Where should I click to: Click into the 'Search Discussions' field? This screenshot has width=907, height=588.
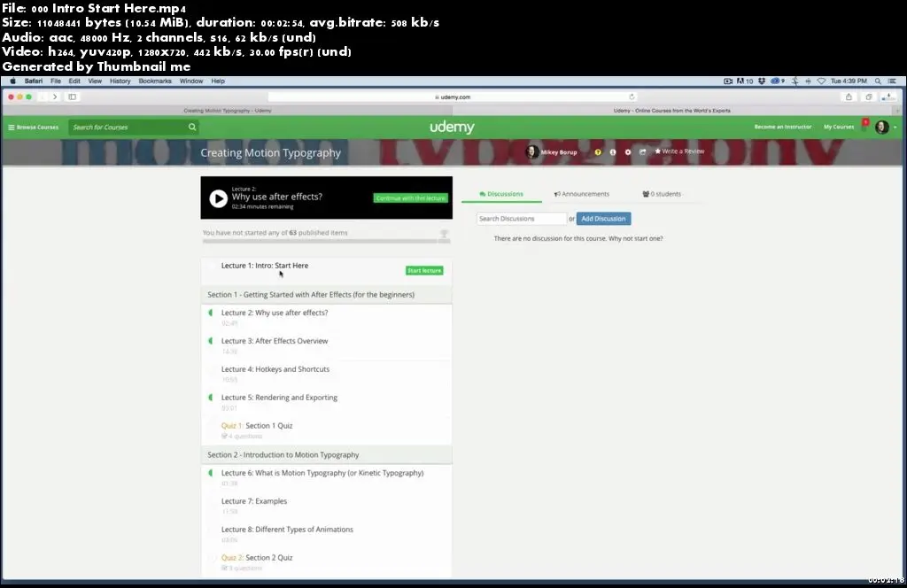521,219
